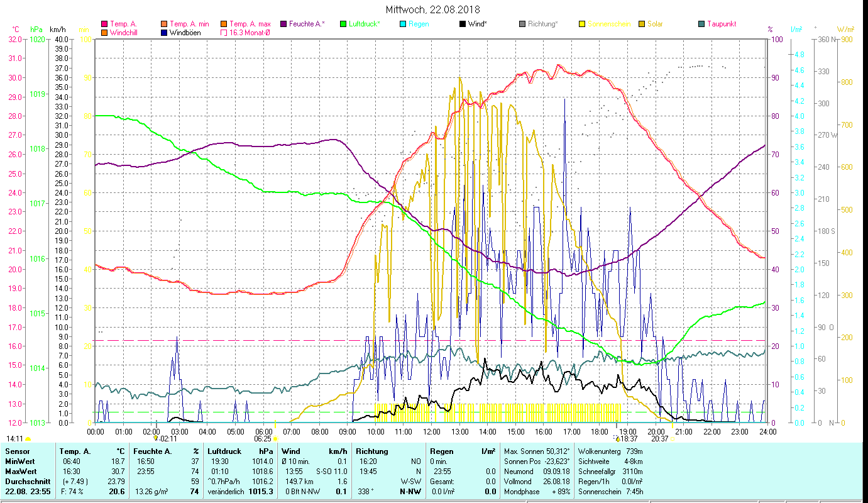Click the purple Feuchte A.* legend swatch
This screenshot has width=868, height=503.
coord(283,24)
